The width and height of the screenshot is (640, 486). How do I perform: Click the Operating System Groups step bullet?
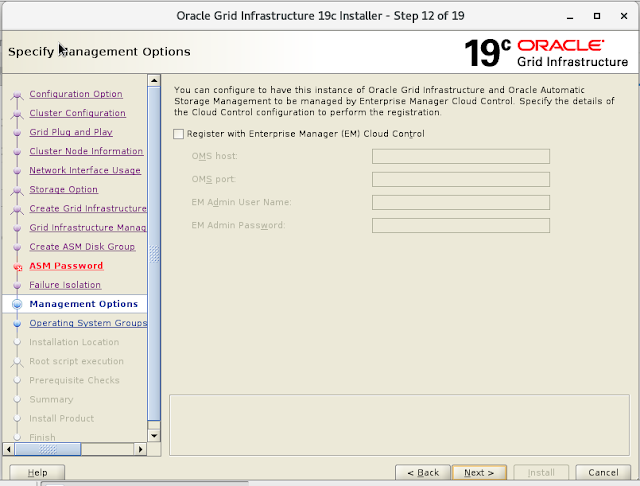pos(17,324)
